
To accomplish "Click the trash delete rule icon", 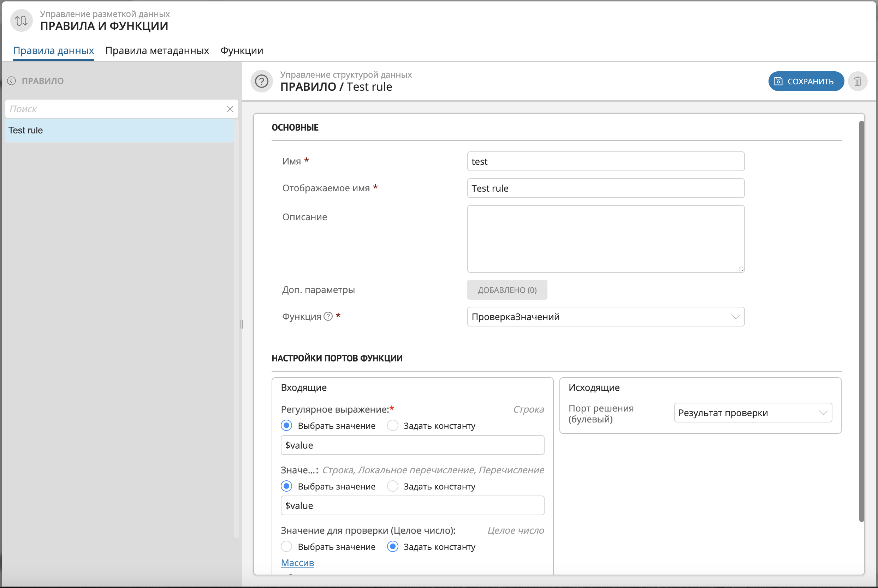I will (858, 82).
